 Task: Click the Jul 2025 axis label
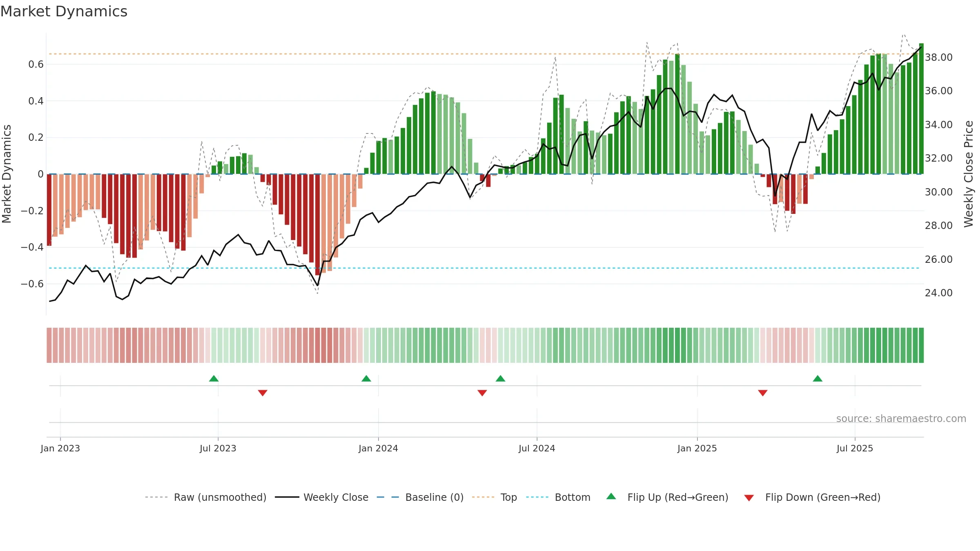pos(855,448)
